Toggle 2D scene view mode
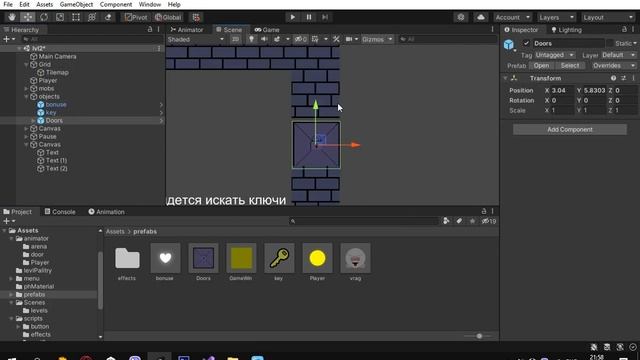This screenshot has width=640, height=360. click(236, 39)
